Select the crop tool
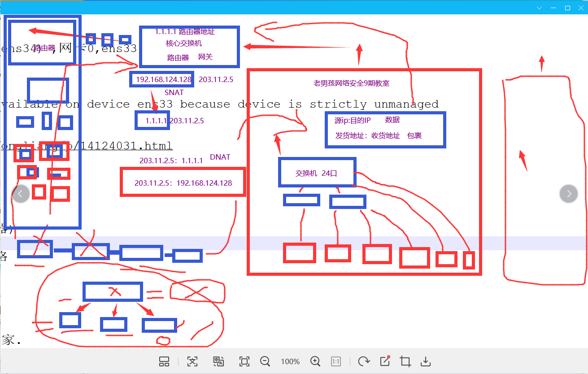This screenshot has height=374, width=588. pos(405,361)
